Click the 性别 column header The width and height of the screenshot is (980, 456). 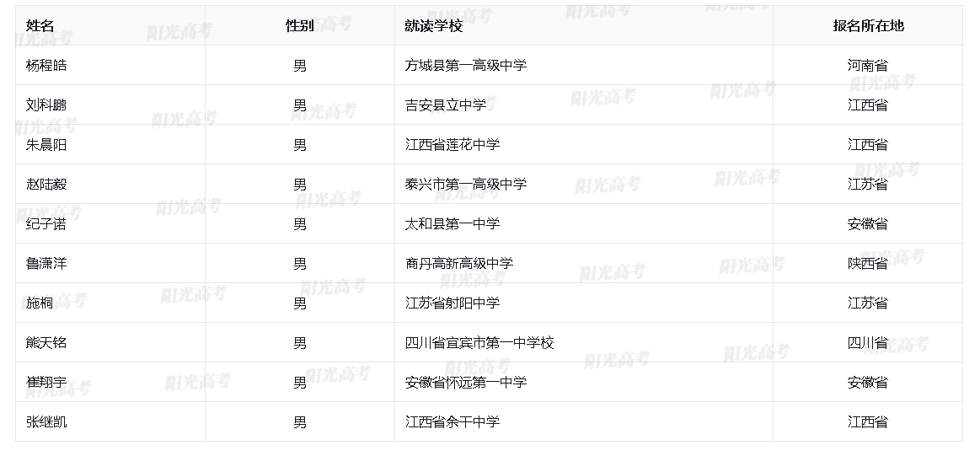tap(300, 25)
